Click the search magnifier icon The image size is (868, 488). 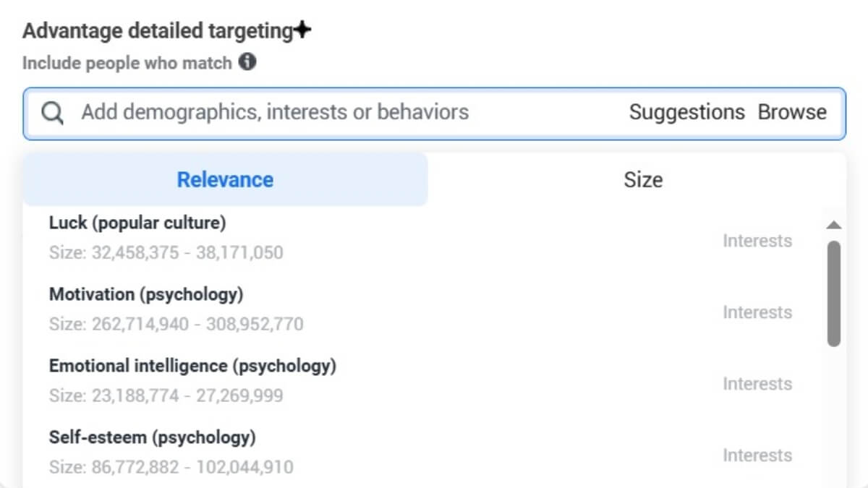[52, 113]
